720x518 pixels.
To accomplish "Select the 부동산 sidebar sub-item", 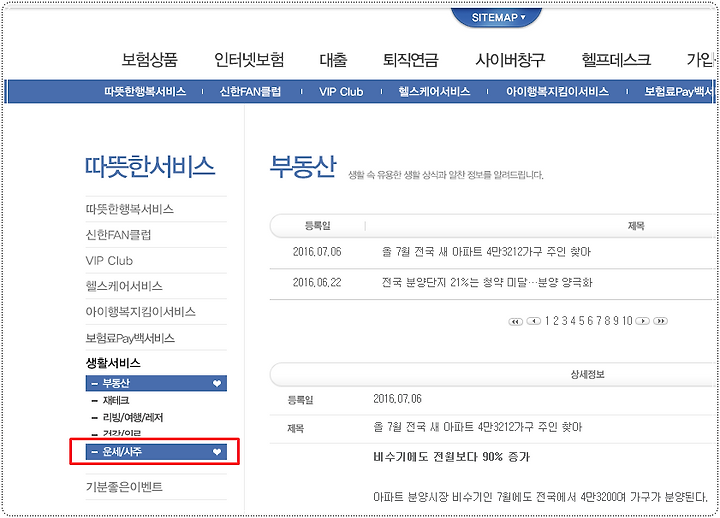I will [x=156, y=383].
